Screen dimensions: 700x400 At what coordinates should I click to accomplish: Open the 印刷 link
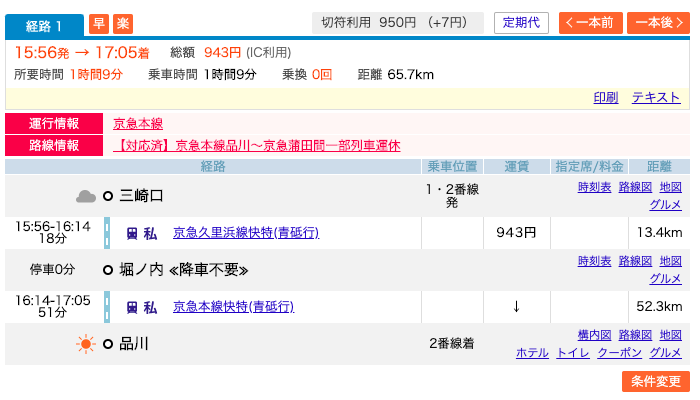pos(605,97)
